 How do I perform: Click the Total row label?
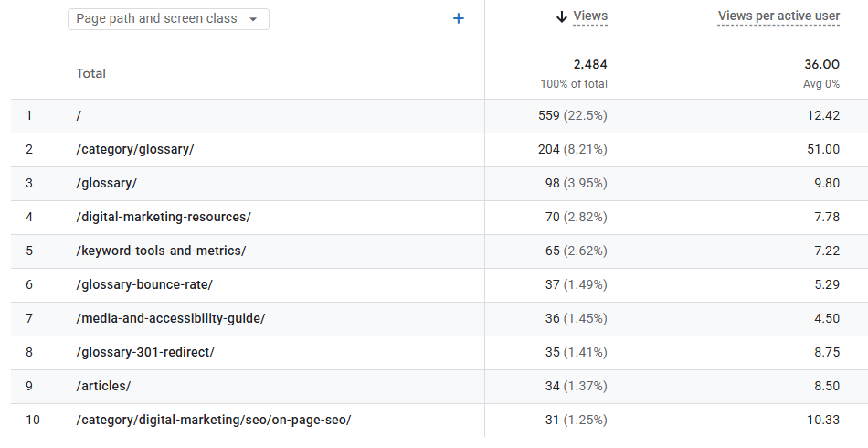pyautogui.click(x=90, y=74)
